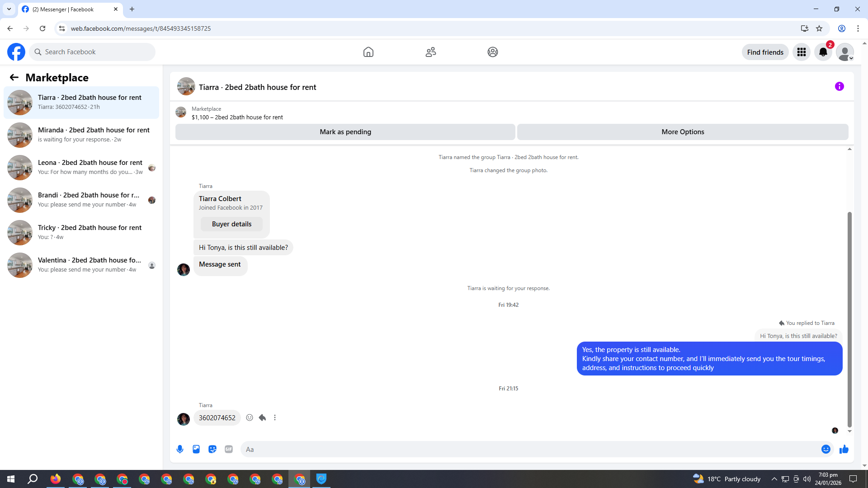Reply to Tiarra's phone number message

point(262,418)
